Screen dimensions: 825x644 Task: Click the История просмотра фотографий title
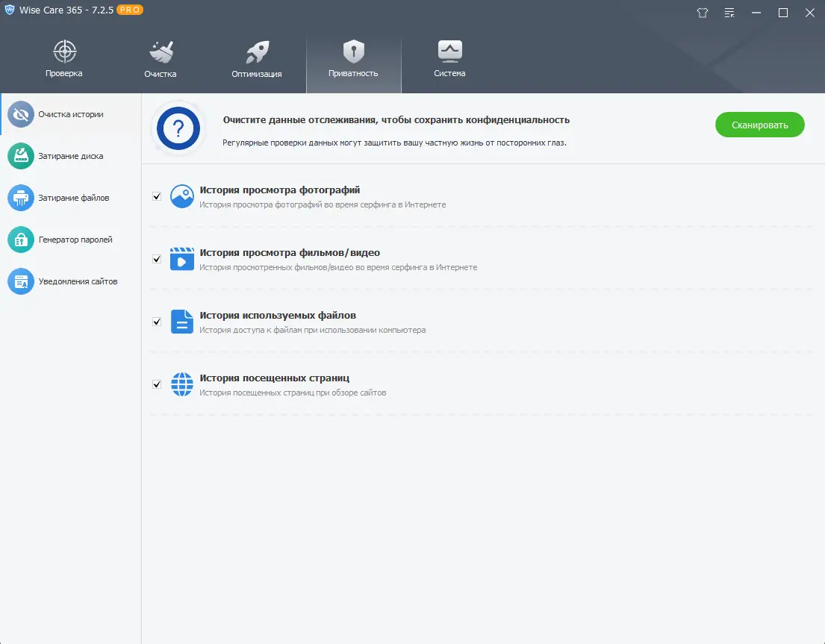pos(280,190)
